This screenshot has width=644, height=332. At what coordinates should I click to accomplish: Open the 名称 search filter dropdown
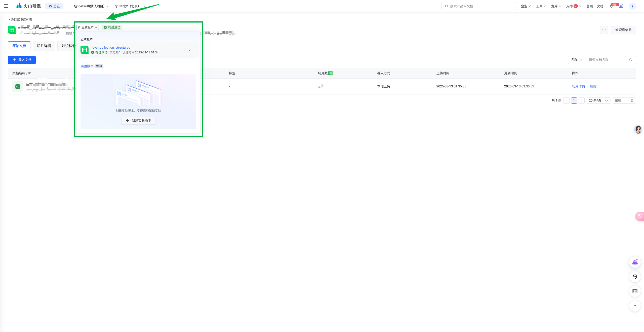click(x=577, y=60)
